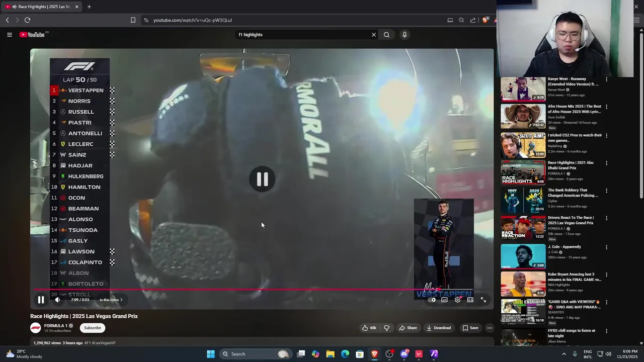Subscribe to the FORMULA 1 channel
The width and height of the screenshot is (644, 362).
92,328
